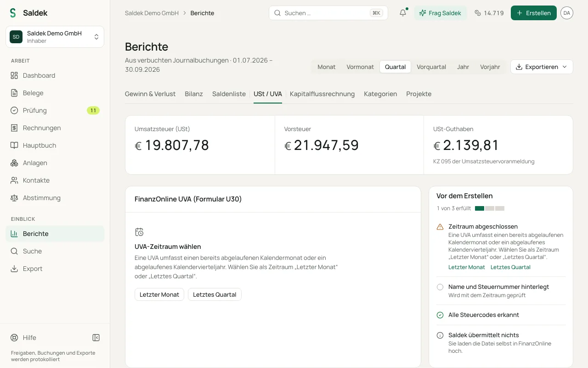Click Saldek Demo GmbH breadcrumb
The image size is (588, 368).
pyautogui.click(x=152, y=13)
